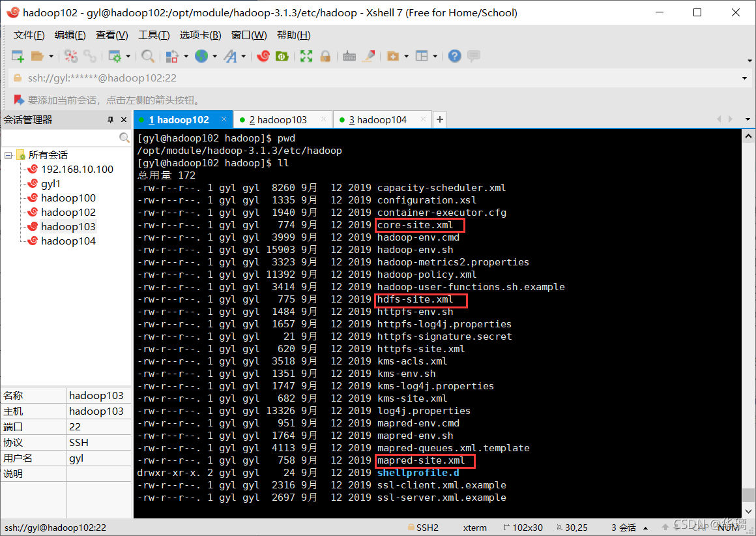Click the Find magnifier toolbar icon

[148, 56]
